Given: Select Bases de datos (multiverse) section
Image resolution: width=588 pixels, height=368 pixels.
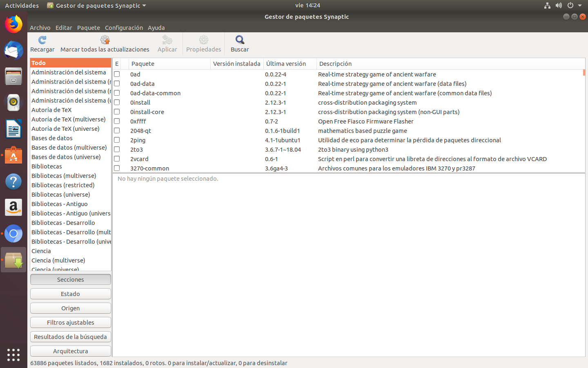Looking at the screenshot, I should pos(71,148).
